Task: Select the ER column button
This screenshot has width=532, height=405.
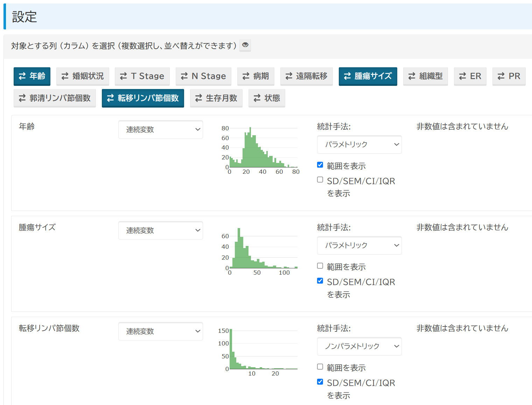Action: (x=470, y=76)
